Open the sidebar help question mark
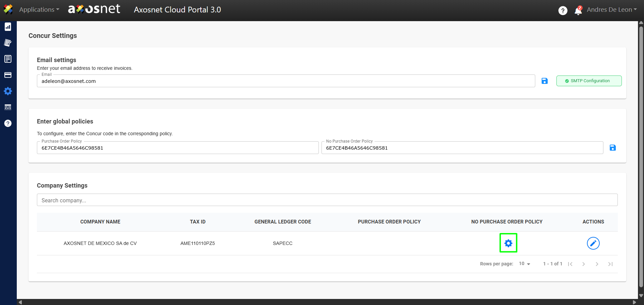 (x=8, y=123)
